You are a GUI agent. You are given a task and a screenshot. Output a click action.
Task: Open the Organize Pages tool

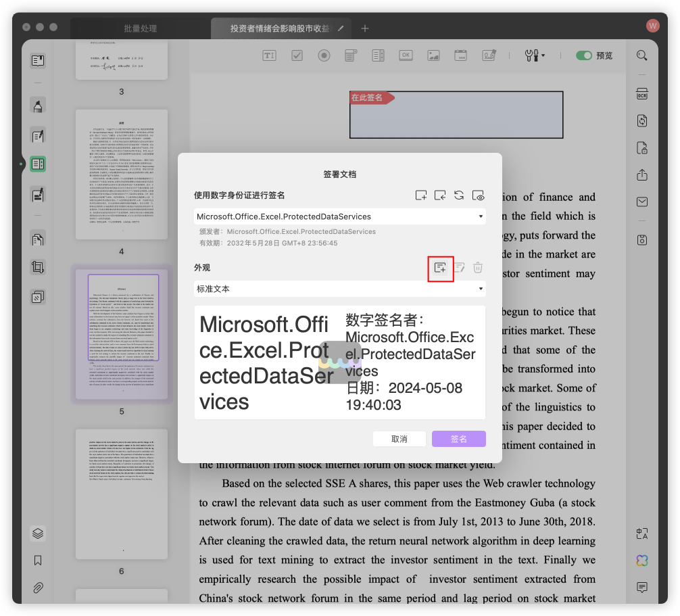(x=38, y=239)
